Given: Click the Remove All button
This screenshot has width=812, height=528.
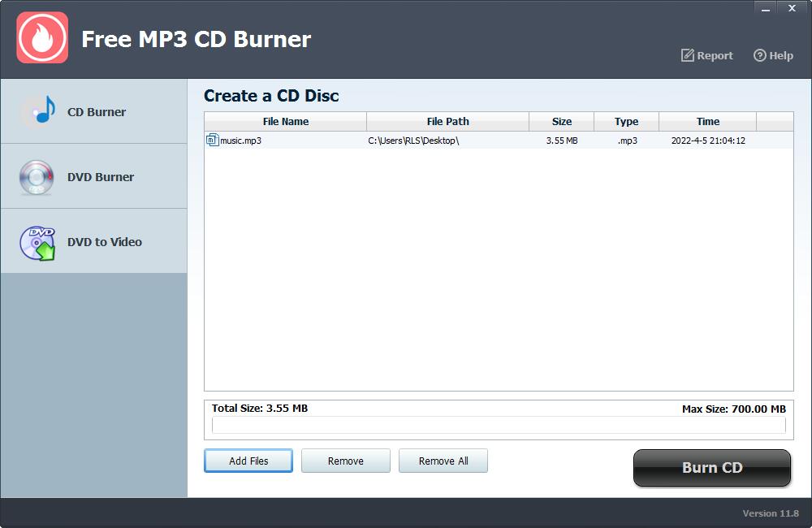Looking at the screenshot, I should click(x=443, y=461).
